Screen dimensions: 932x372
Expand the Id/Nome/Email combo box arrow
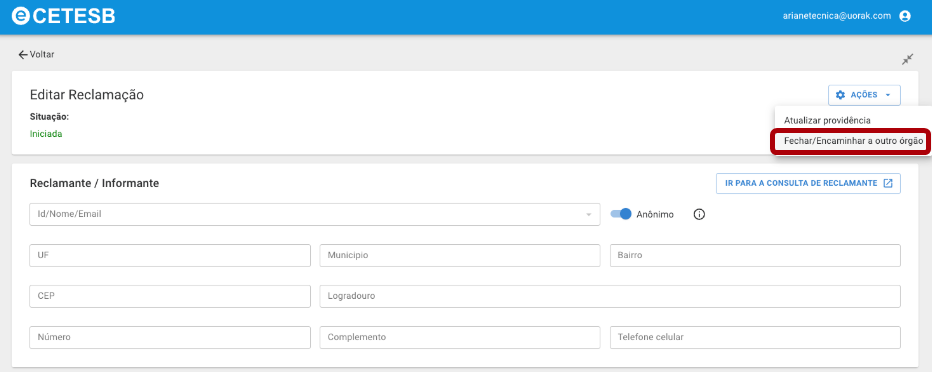click(x=588, y=215)
